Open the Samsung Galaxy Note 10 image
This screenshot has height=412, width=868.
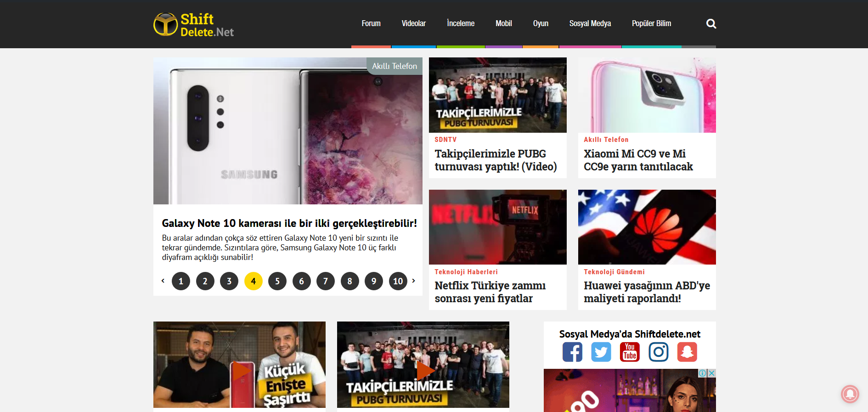[288, 131]
